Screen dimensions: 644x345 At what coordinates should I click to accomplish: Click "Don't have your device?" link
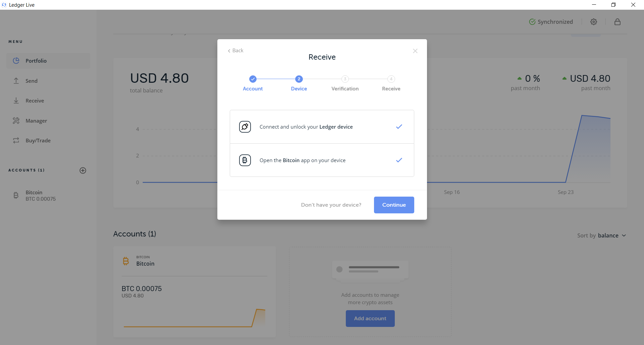(331, 205)
